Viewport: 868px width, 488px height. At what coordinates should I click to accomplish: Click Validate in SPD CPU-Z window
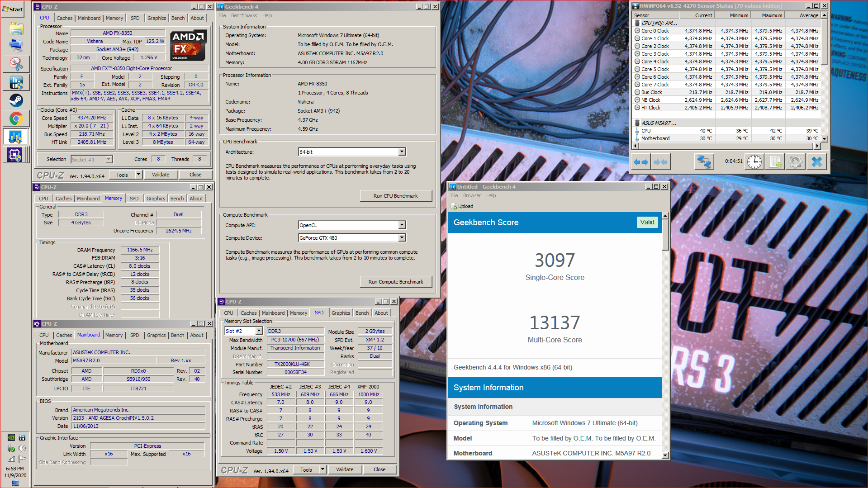tap(345, 469)
